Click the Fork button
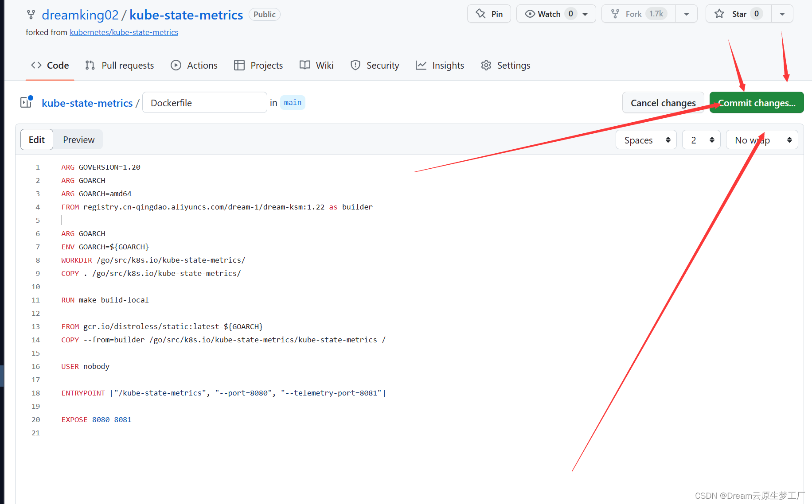This screenshot has width=812, height=504. 639,14
